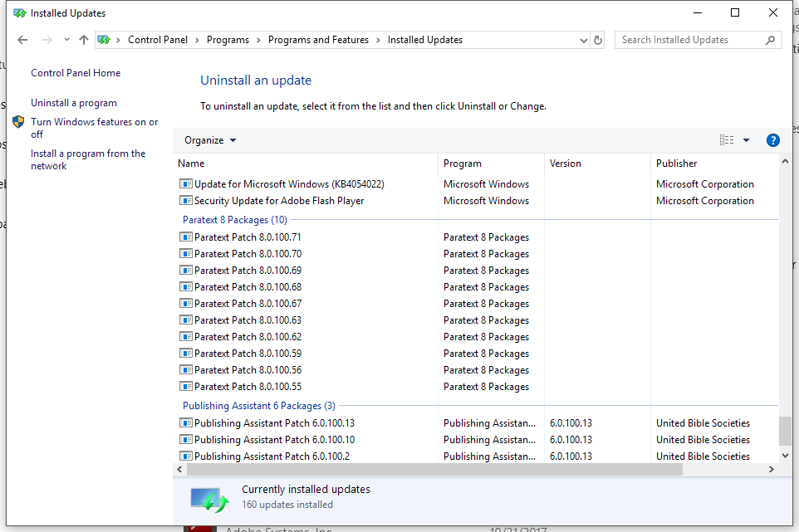Viewport: 799px width, 532px height.
Task: Select Paratext Patch 8.0.100.68
Action: [x=248, y=287]
